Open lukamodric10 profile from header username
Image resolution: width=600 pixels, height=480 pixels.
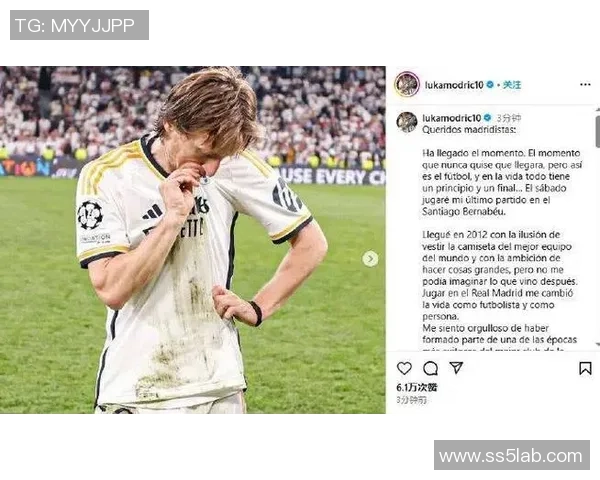click(454, 85)
